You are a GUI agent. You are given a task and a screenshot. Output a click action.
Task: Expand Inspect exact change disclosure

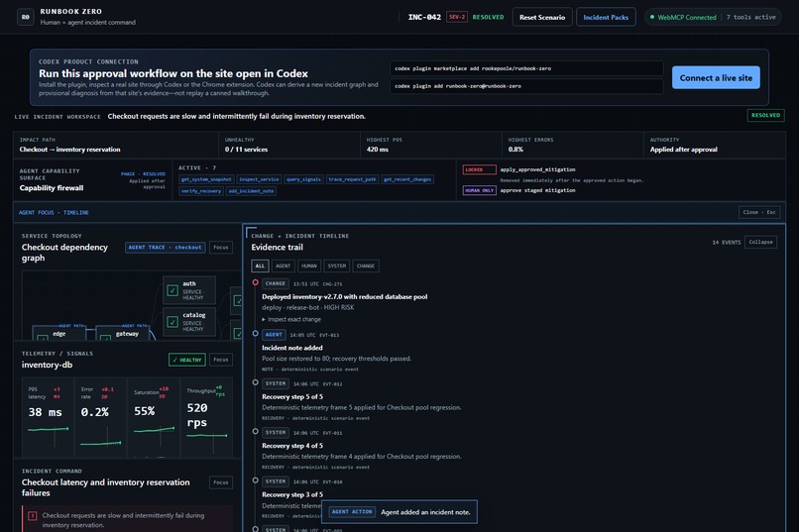(291, 320)
